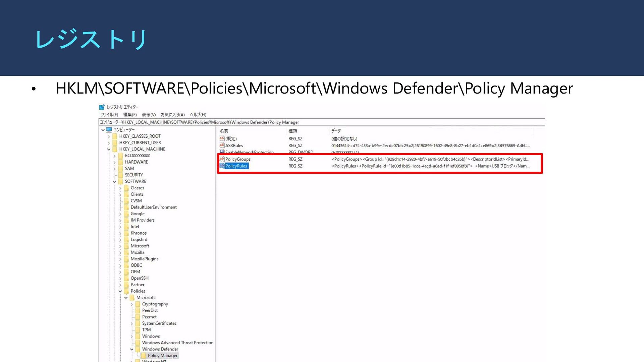Select the IM Providers key

[143, 220]
